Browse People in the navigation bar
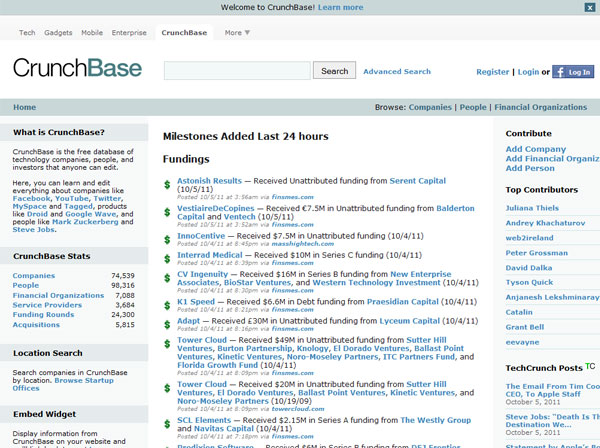The width and height of the screenshot is (600, 448). pyautogui.click(x=473, y=108)
